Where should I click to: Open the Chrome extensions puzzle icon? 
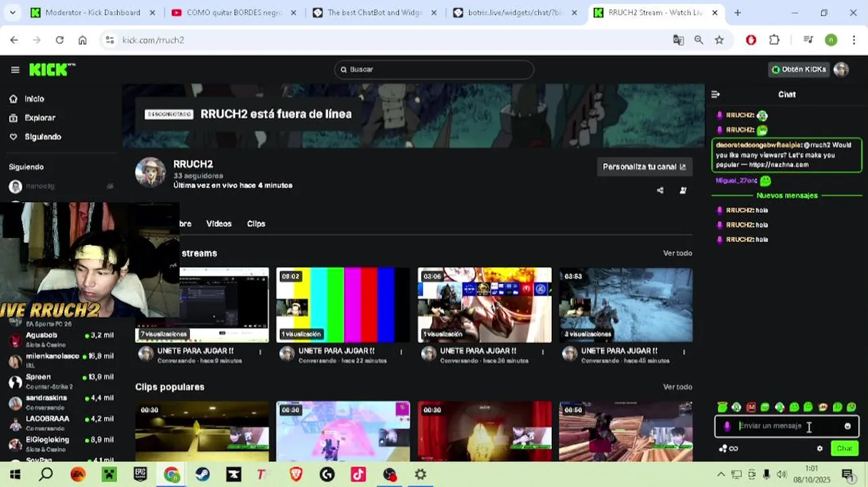774,40
